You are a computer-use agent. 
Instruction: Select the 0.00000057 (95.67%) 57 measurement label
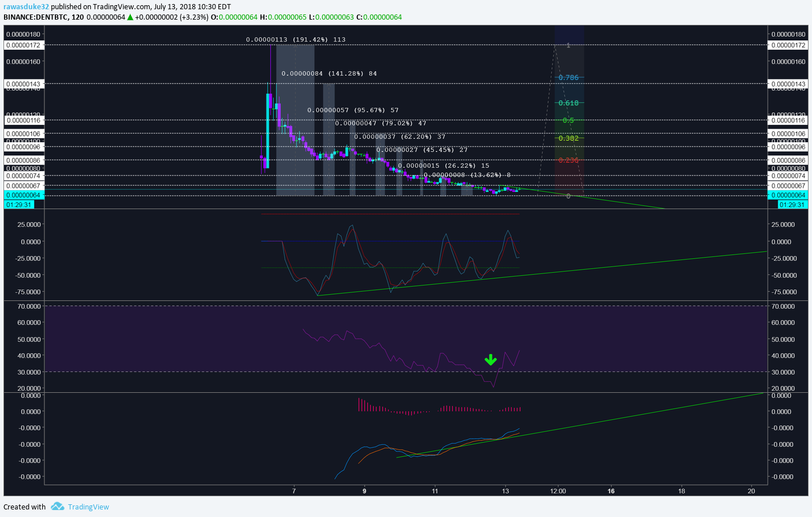coord(353,110)
